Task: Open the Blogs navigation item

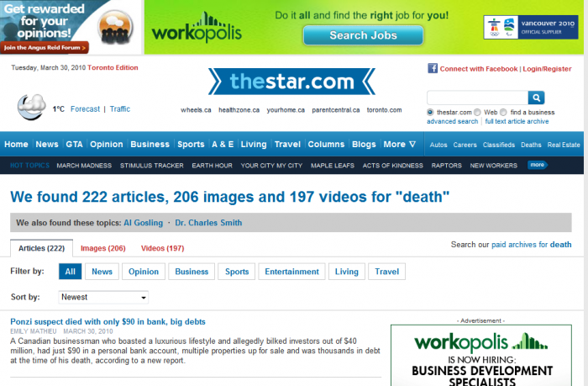Action: tap(364, 144)
